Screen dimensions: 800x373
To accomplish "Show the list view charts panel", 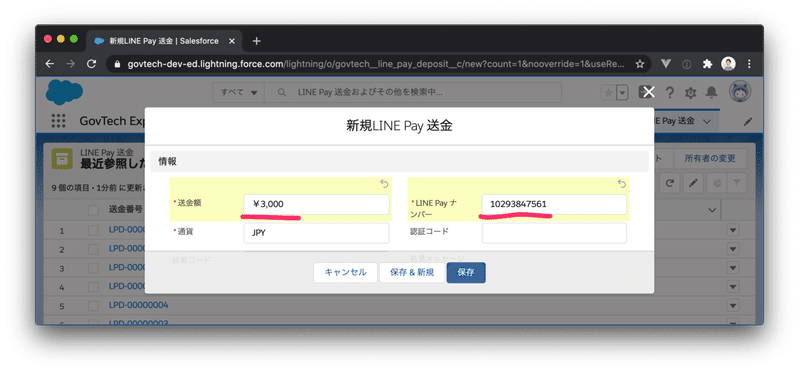I will [717, 183].
